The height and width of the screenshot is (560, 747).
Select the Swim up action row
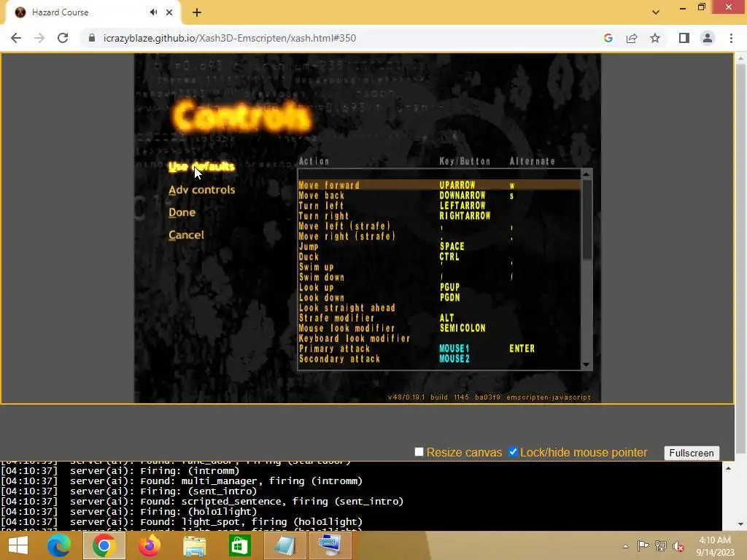pos(439,267)
